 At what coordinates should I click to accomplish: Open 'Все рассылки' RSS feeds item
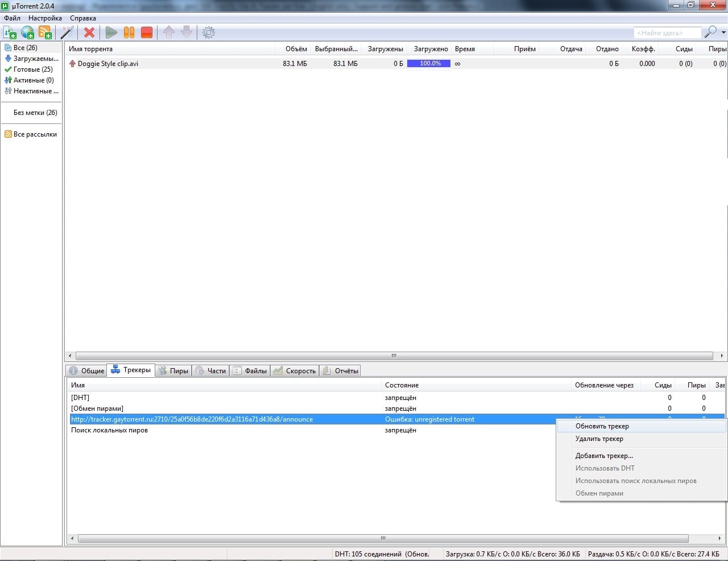point(32,134)
